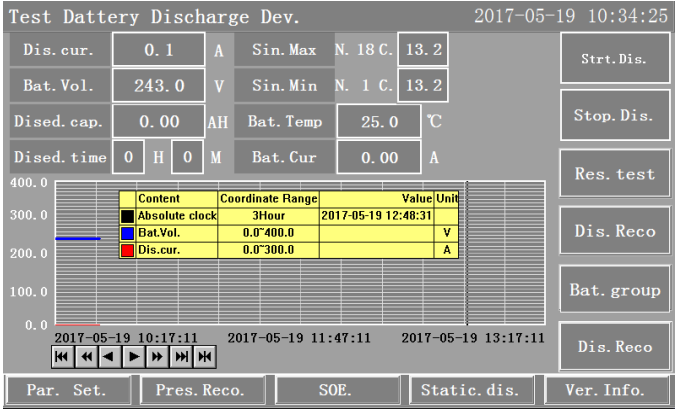
Task: Click the fast rewind double-arrow icon
Action: [86, 356]
